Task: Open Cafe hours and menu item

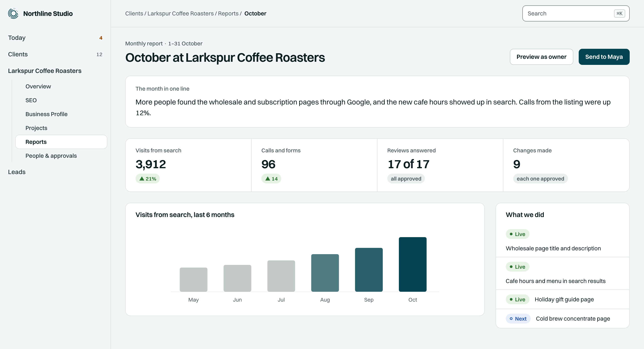Action: pos(555,281)
